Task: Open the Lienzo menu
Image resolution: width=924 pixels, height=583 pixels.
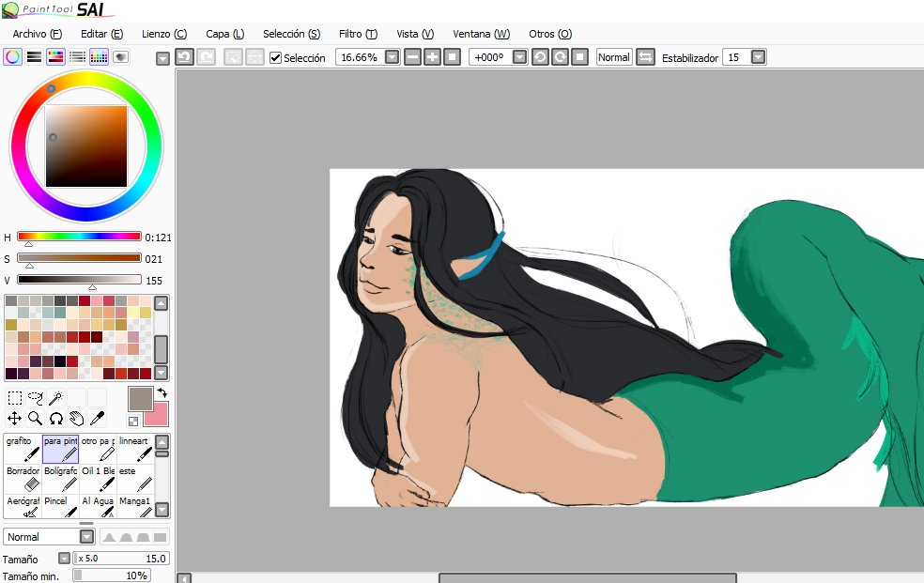Action: point(163,34)
